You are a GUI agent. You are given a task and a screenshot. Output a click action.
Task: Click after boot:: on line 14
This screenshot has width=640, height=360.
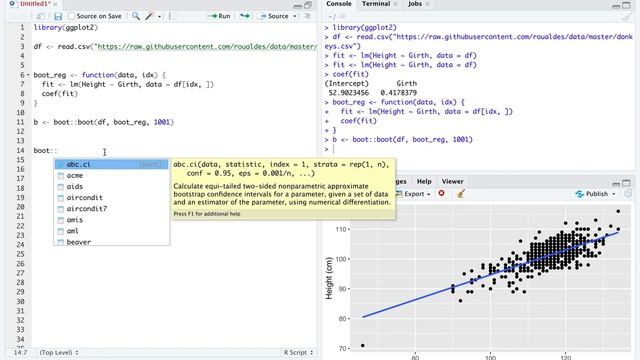[58, 151]
